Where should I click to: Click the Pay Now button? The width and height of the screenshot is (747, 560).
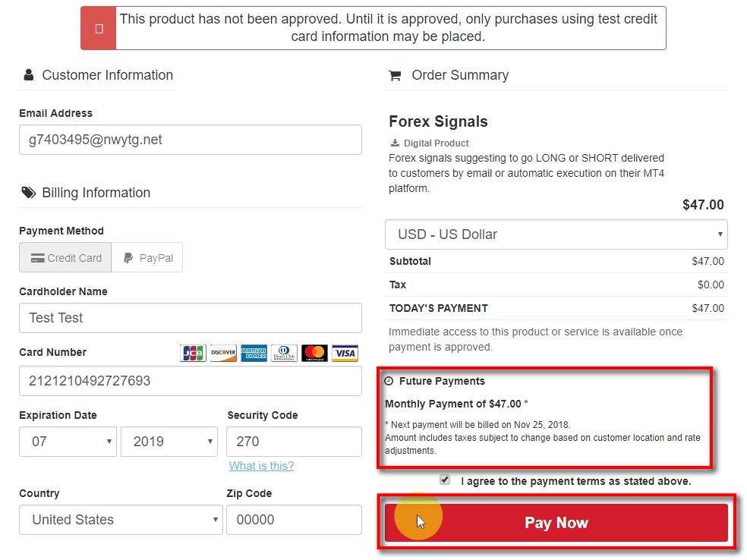(556, 523)
